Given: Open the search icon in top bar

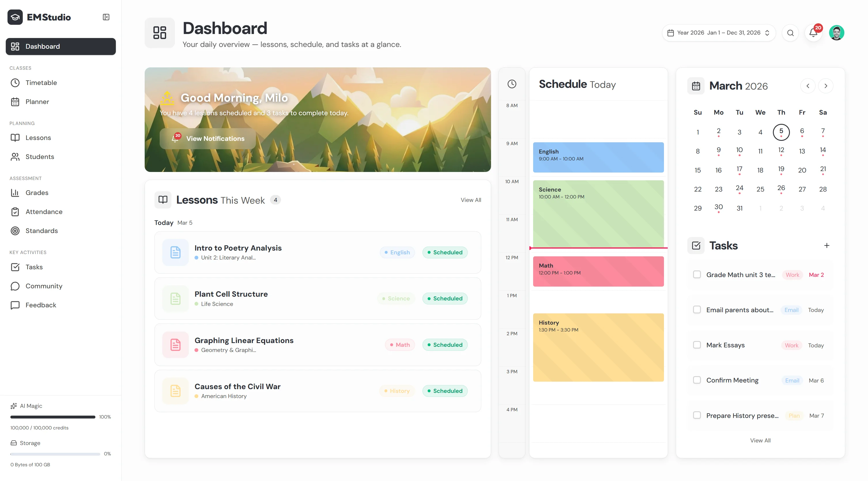Looking at the screenshot, I should (x=790, y=32).
